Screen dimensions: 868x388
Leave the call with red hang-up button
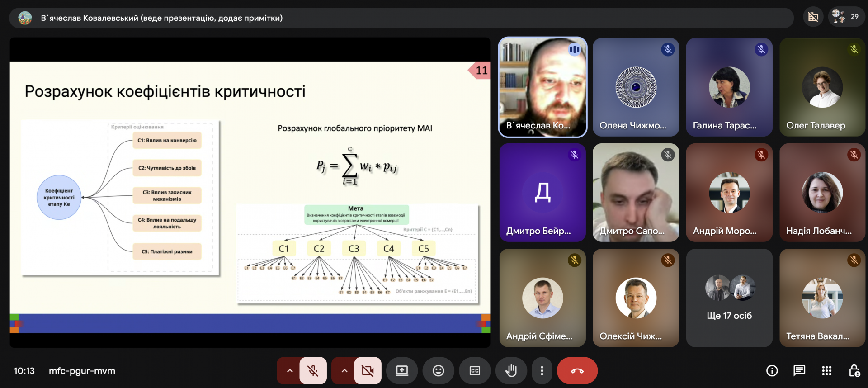click(x=577, y=371)
